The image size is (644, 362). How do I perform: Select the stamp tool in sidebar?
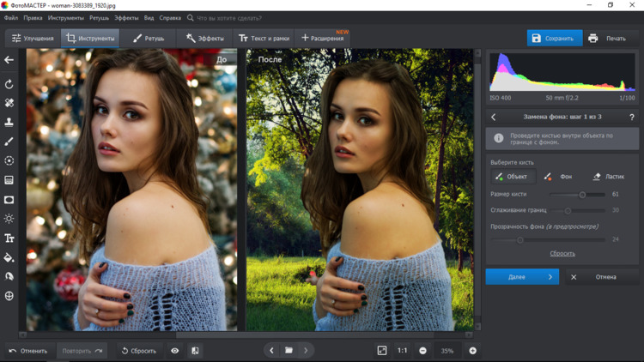(9, 123)
